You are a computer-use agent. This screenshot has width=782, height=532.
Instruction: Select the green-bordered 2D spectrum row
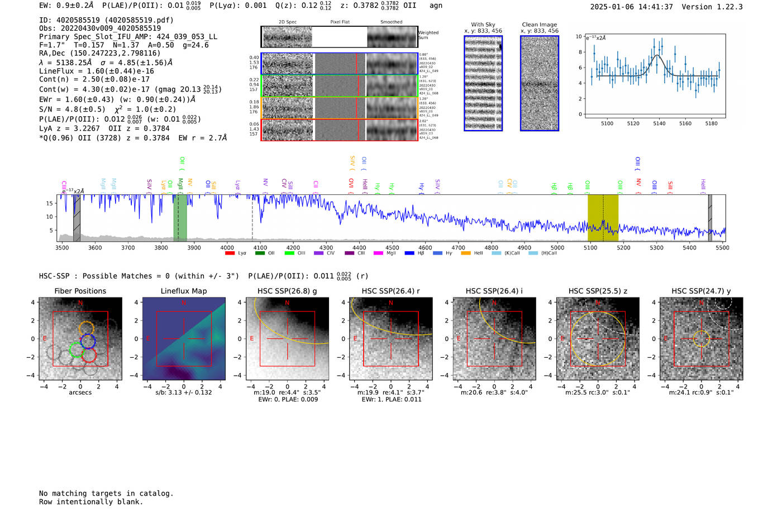click(x=339, y=86)
